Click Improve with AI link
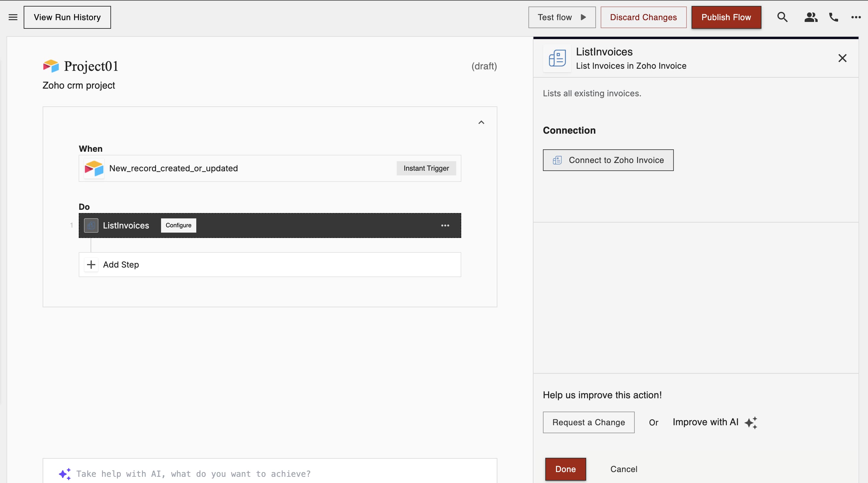This screenshot has width=868, height=483. 705,422
